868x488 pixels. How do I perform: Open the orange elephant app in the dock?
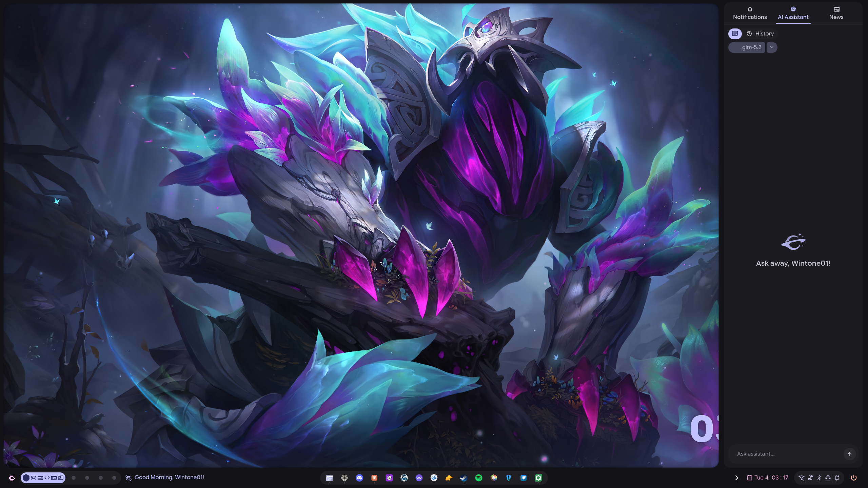click(449, 478)
